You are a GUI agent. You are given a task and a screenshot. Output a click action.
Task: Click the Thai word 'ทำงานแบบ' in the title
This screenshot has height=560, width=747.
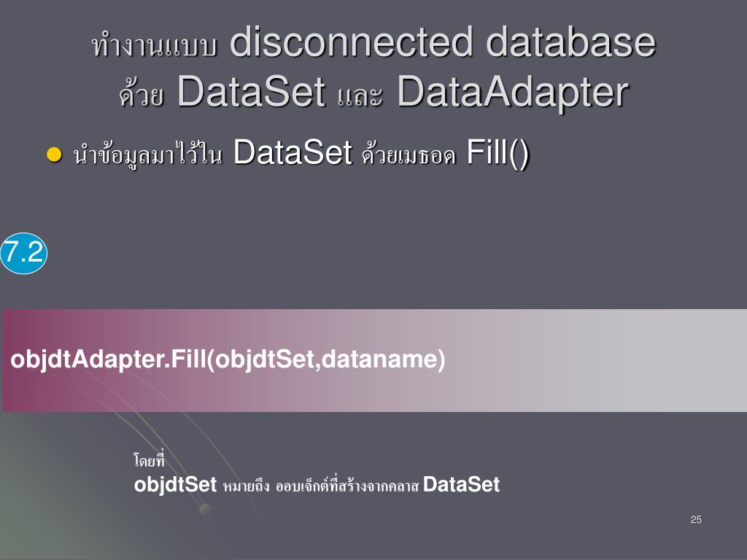click(155, 45)
